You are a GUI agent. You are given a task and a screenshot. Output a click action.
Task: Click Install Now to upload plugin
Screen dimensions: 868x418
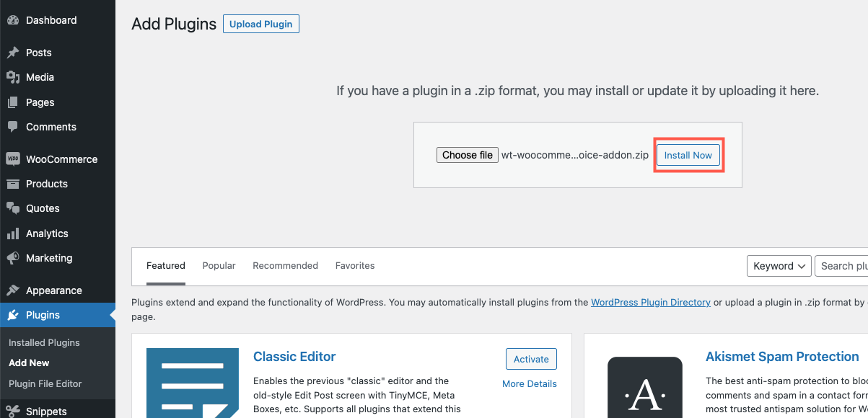pyautogui.click(x=688, y=155)
